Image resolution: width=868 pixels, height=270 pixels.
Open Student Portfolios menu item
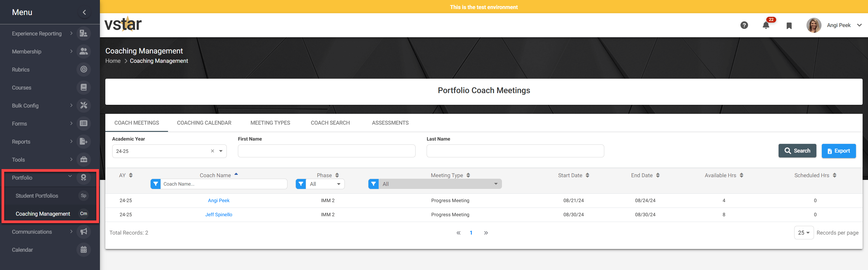[37, 196]
